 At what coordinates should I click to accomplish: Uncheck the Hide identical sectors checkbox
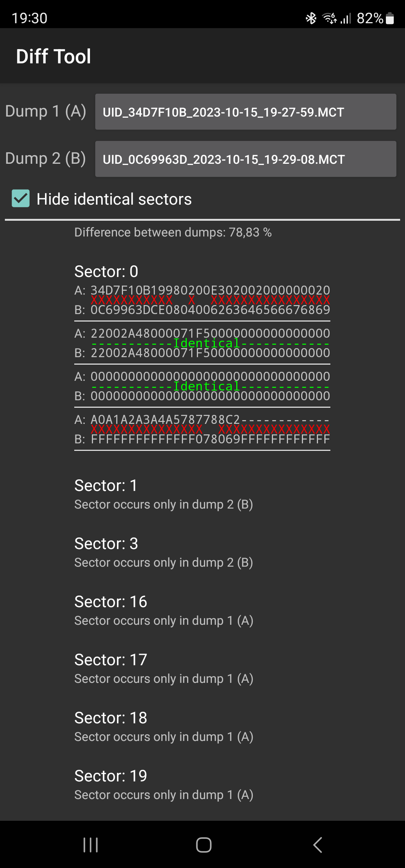[x=21, y=198]
